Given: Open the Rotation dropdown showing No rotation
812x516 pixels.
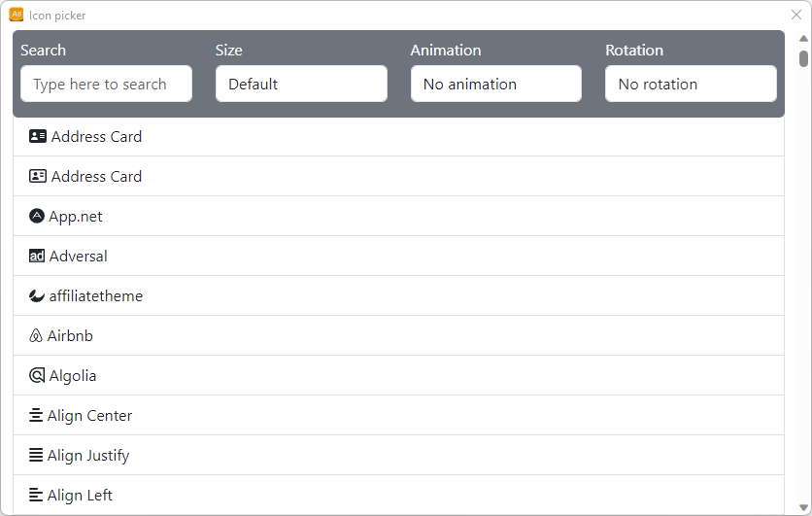Looking at the screenshot, I should click(691, 84).
